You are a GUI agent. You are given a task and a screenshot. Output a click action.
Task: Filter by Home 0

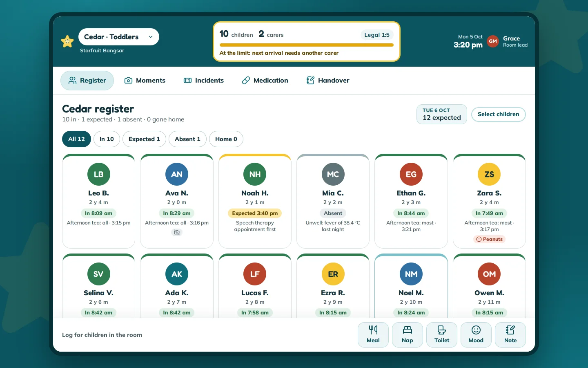226,139
